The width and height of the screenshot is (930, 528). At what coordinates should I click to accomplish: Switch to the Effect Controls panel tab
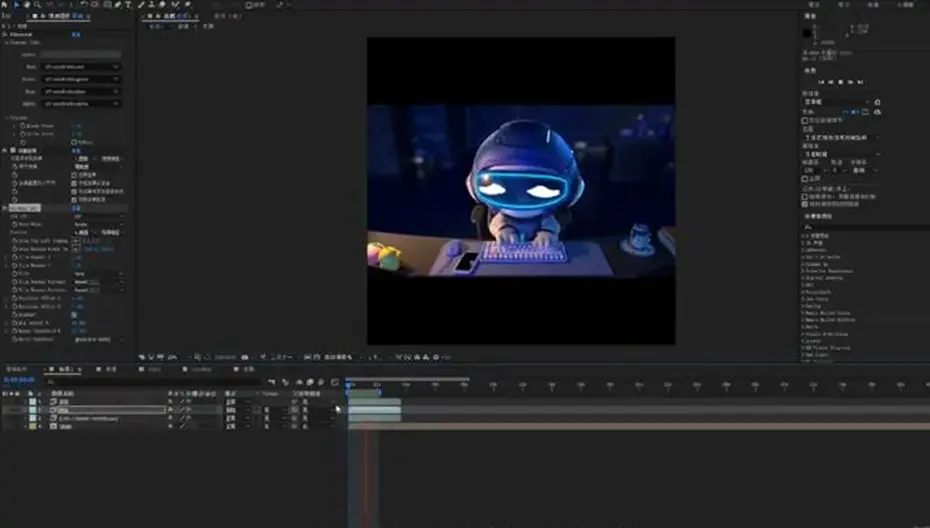pos(59,16)
